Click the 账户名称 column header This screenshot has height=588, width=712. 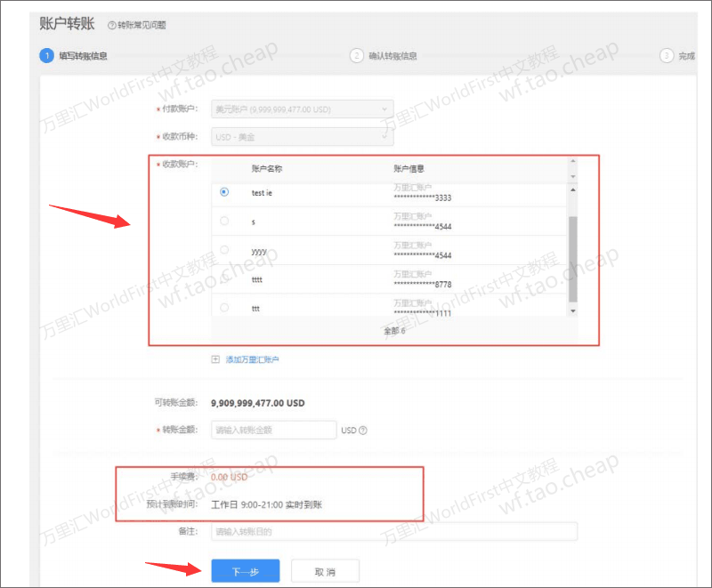(267, 169)
